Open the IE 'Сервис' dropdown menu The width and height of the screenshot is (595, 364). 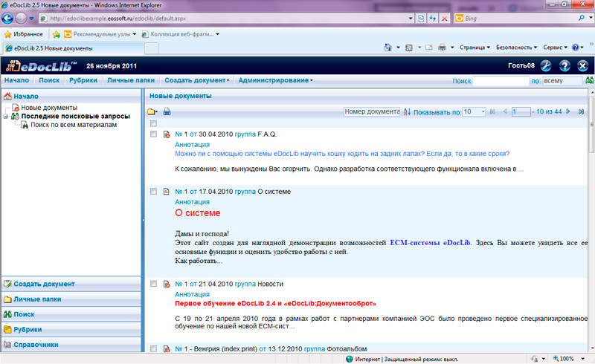pos(555,48)
